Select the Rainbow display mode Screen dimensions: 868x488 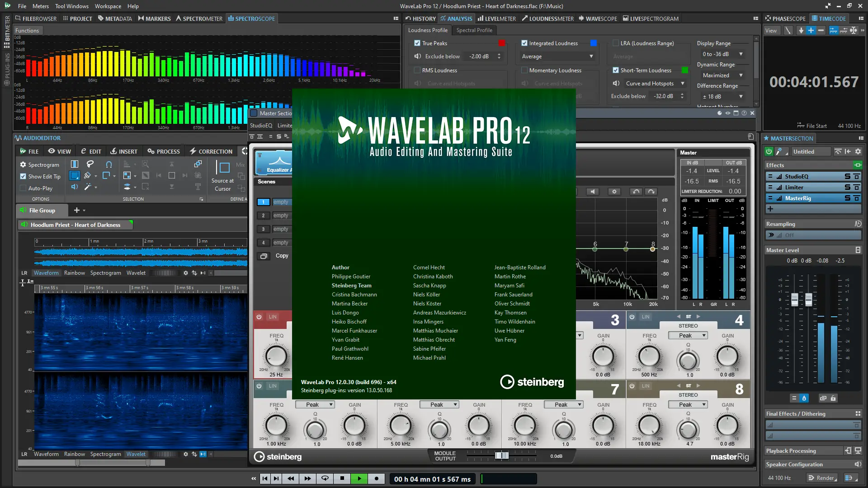(x=74, y=273)
